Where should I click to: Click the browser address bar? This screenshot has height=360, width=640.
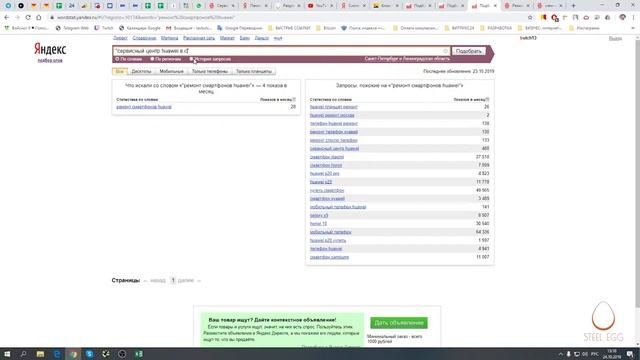point(286,18)
